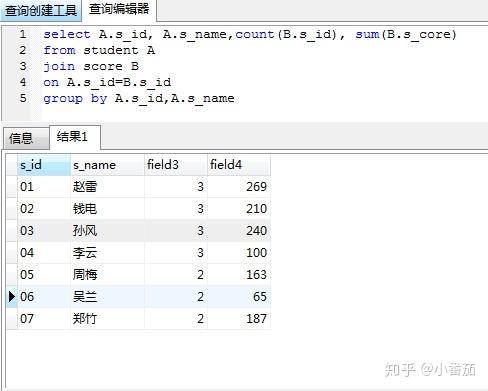488x391 pixels.
Task: Open the 信息 results tab
Action: tap(26, 138)
